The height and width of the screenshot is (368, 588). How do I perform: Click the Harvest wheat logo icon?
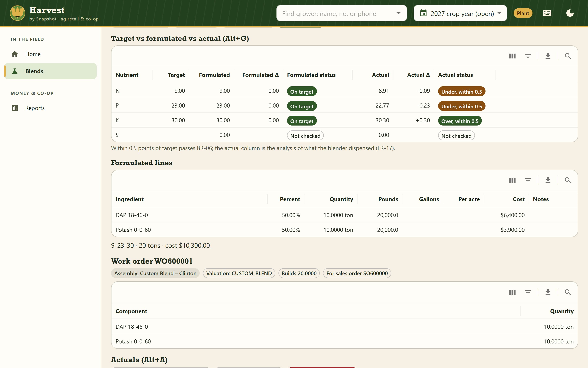tap(18, 13)
